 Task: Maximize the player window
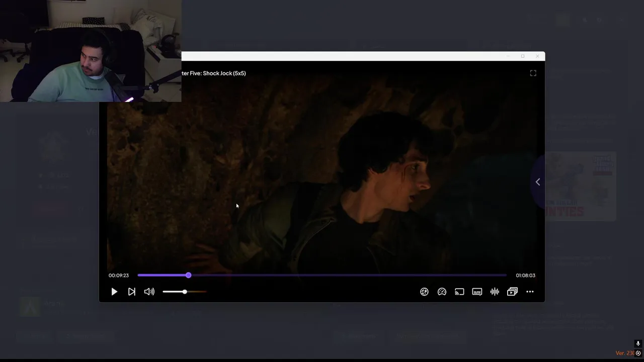[523, 56]
